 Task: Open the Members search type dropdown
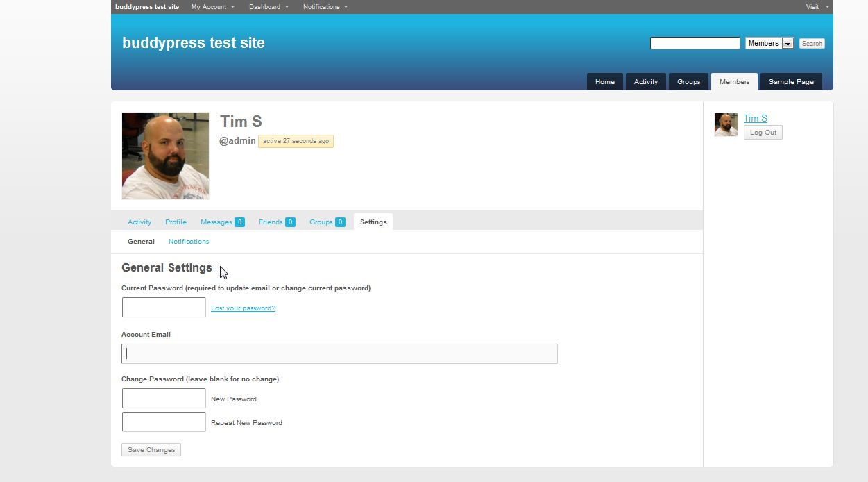tap(769, 43)
